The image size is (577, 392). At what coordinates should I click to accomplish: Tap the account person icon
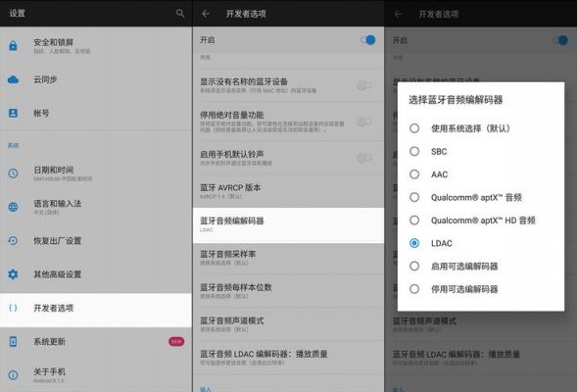pos(13,113)
